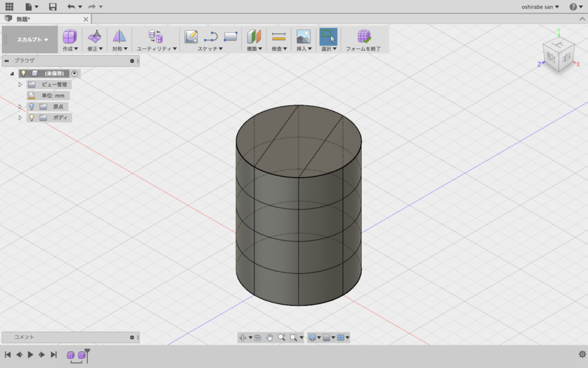Open the ユーティリティ dropdown menu

pyautogui.click(x=156, y=49)
